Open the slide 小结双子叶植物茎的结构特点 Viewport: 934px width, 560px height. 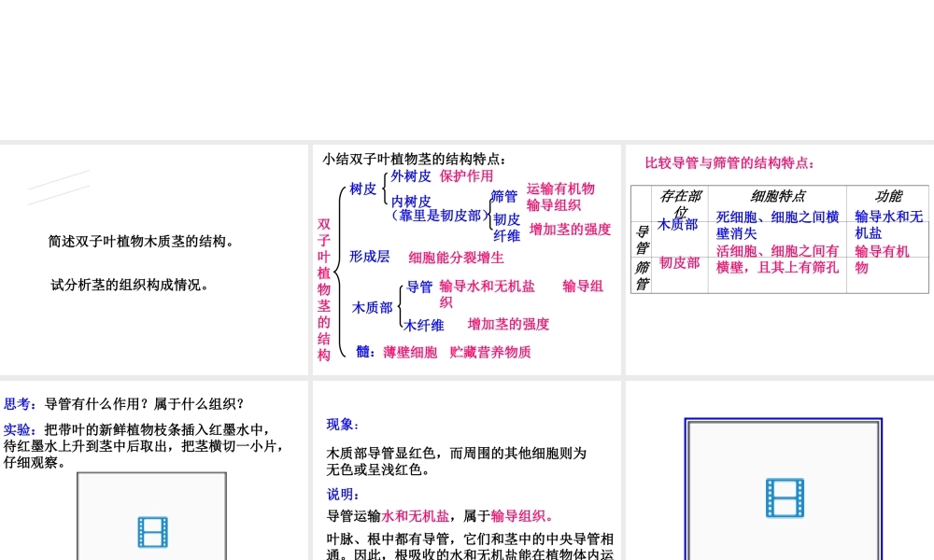(466, 259)
